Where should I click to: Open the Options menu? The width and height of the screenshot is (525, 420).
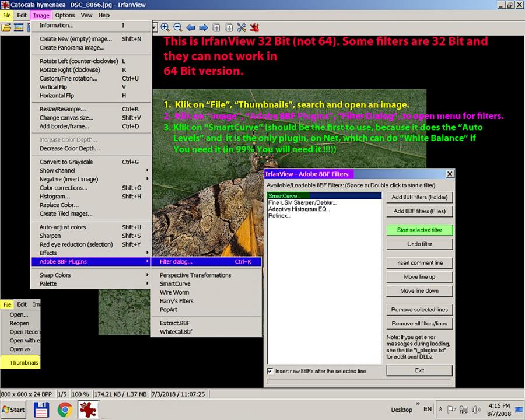coord(65,15)
